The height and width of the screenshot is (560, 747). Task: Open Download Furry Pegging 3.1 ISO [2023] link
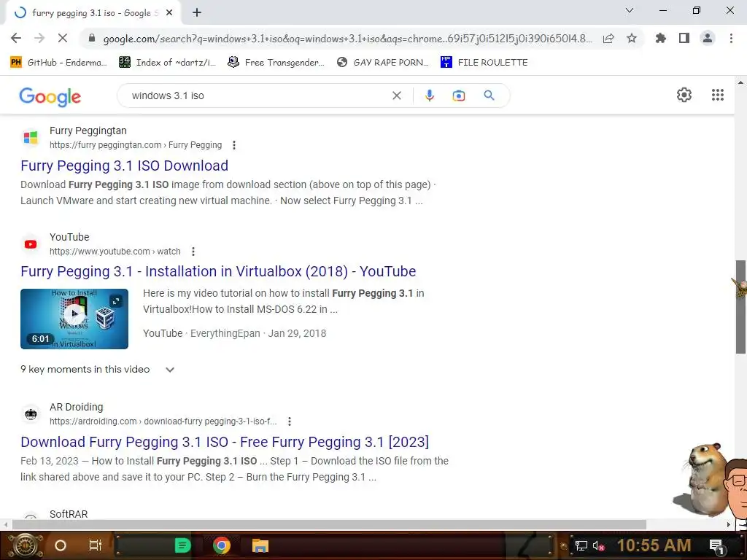225,442
